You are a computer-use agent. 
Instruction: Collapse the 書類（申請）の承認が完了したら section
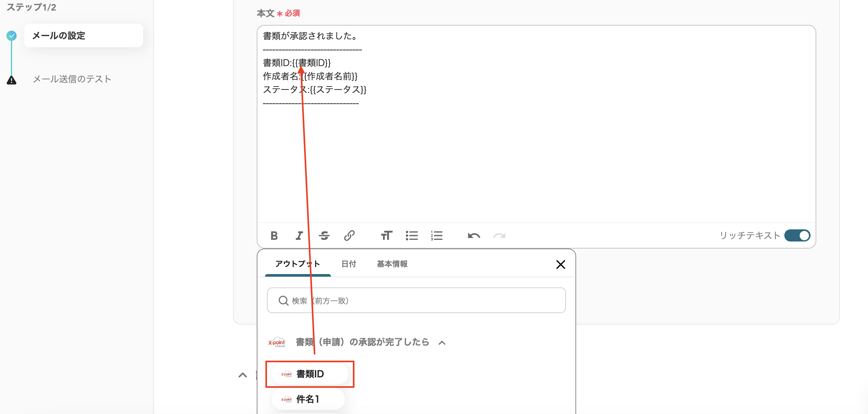[442, 342]
